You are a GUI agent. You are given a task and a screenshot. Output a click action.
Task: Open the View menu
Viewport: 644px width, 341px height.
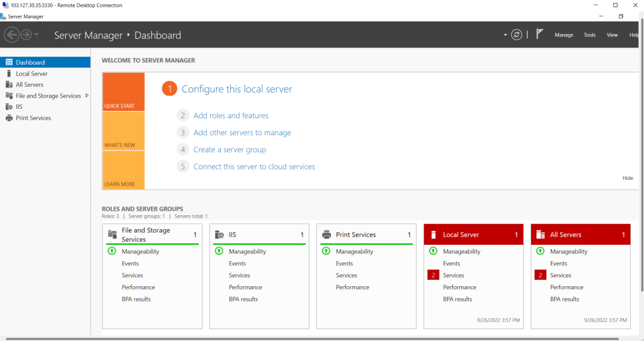612,35
